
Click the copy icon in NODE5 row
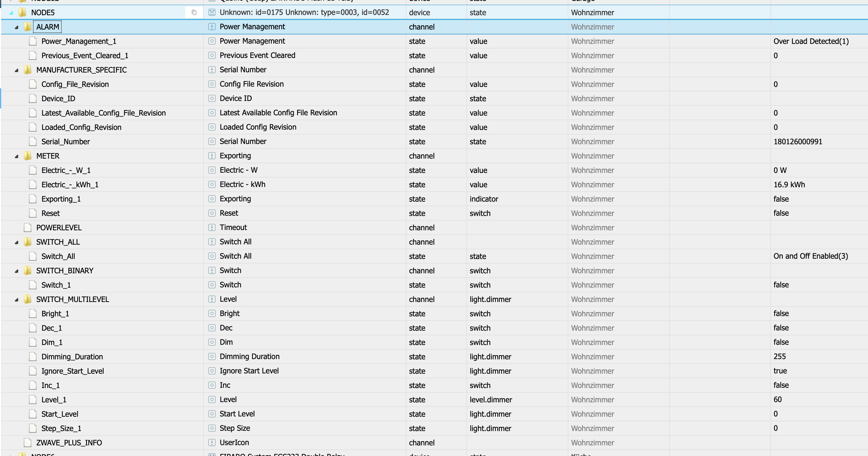click(194, 12)
